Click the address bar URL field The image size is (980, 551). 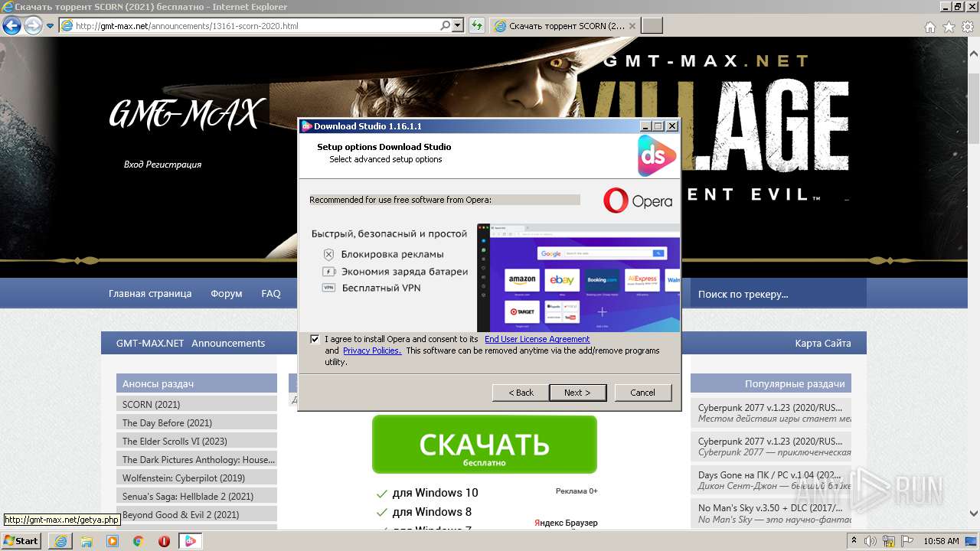[249, 26]
